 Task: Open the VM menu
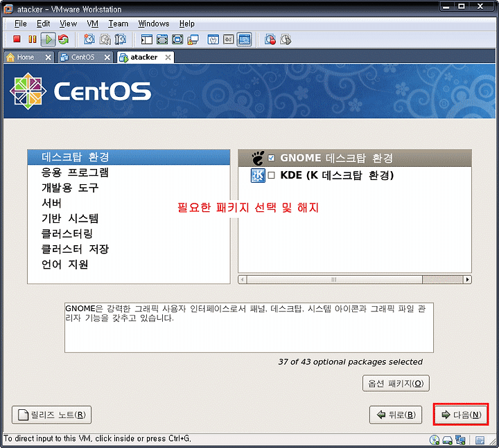[92, 24]
